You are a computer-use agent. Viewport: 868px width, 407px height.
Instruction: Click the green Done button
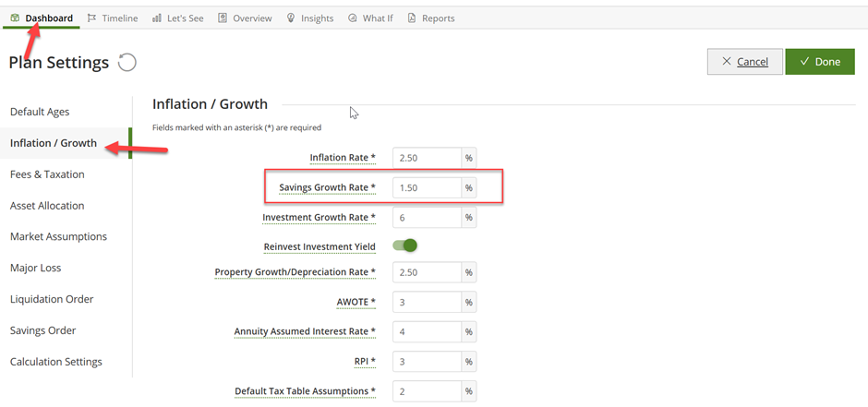tap(820, 62)
